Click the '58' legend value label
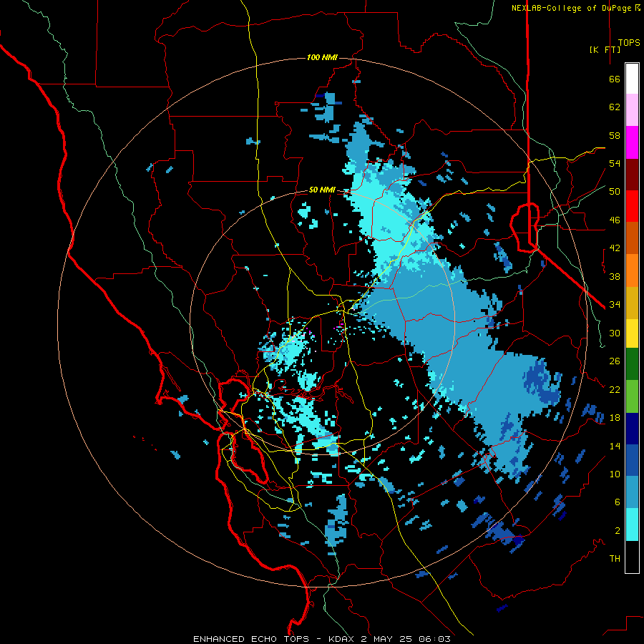 [x=615, y=135]
